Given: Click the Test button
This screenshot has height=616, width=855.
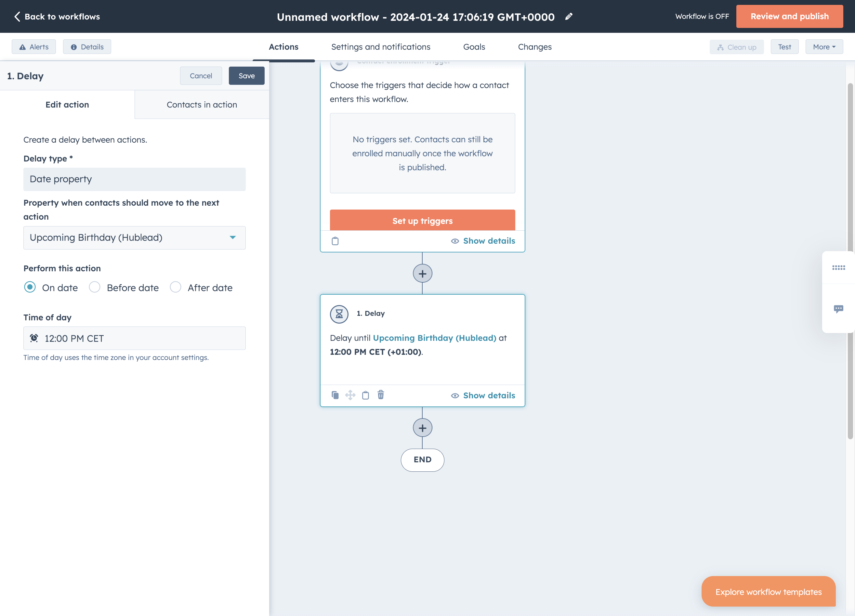Looking at the screenshot, I should [x=784, y=47].
